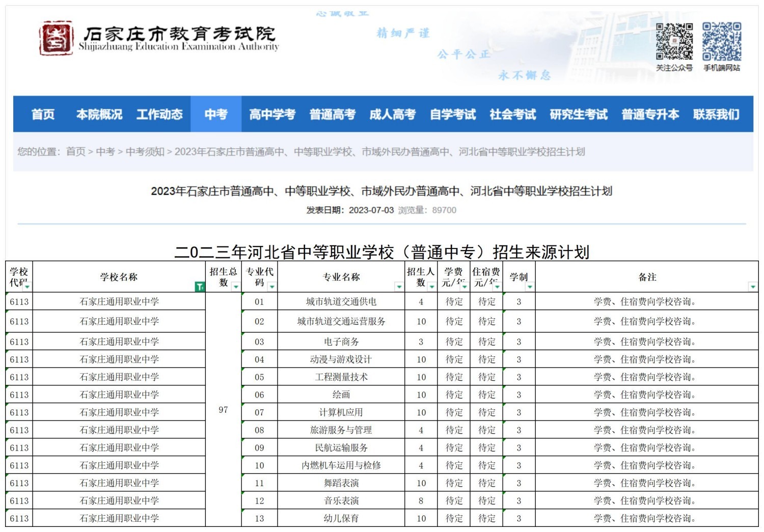Open the 专业名称 column filter dropdown
The image size is (764, 532).
399,287
